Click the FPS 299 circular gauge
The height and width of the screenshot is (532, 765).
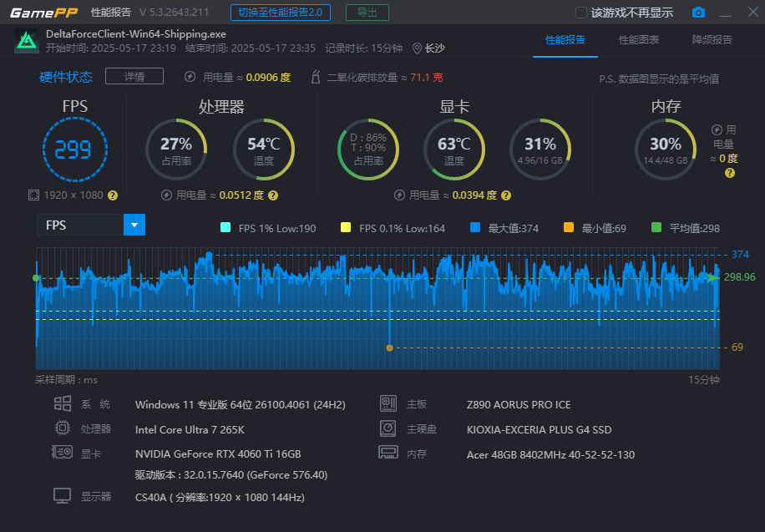(x=74, y=149)
